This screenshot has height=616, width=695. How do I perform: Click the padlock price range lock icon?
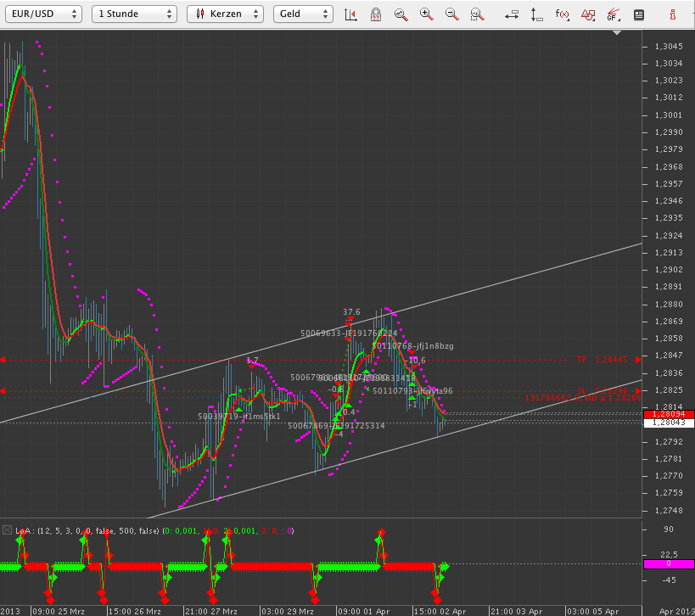376,14
